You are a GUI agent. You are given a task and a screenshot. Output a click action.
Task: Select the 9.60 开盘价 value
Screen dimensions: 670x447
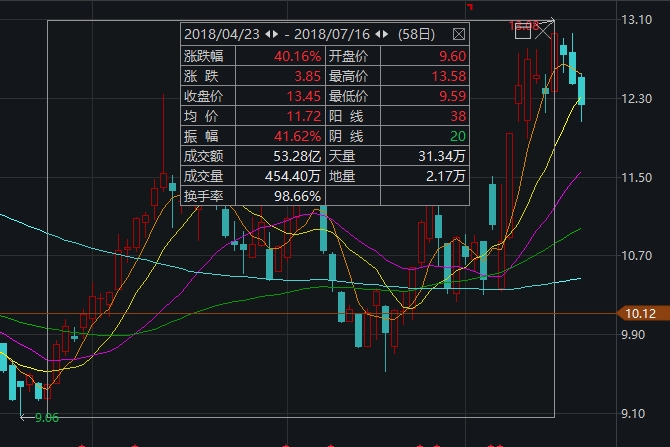click(453, 56)
